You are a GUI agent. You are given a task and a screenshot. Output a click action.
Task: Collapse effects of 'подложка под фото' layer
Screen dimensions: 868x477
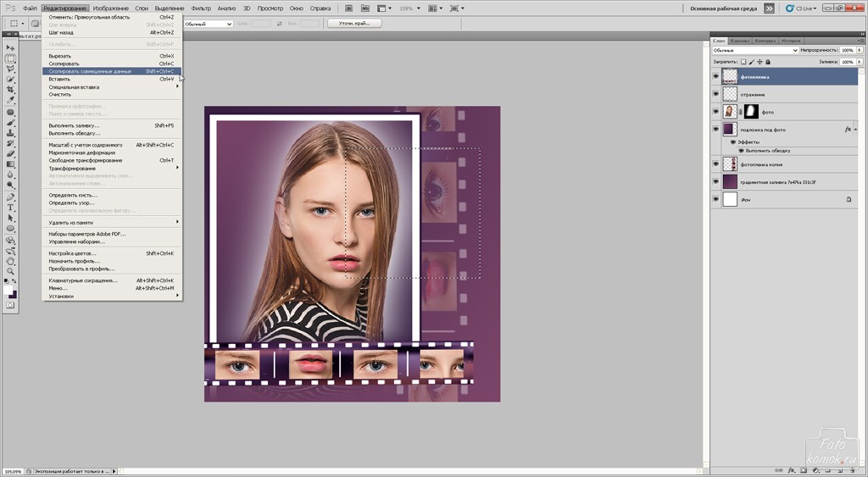click(855, 130)
